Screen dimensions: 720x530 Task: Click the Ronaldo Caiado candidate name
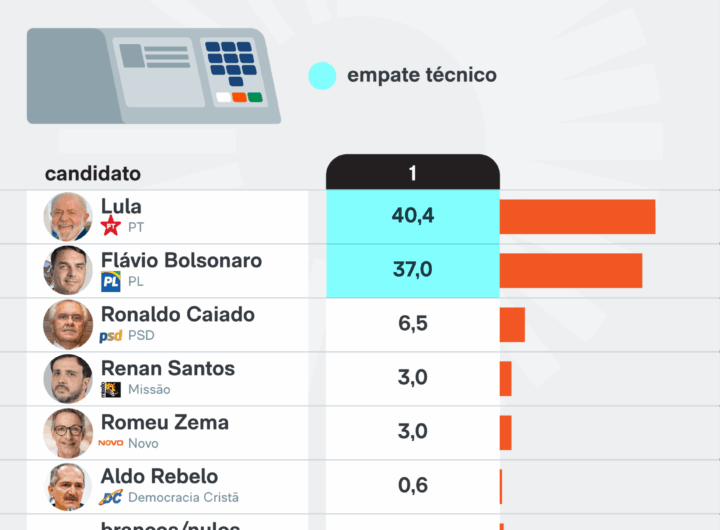tap(178, 315)
